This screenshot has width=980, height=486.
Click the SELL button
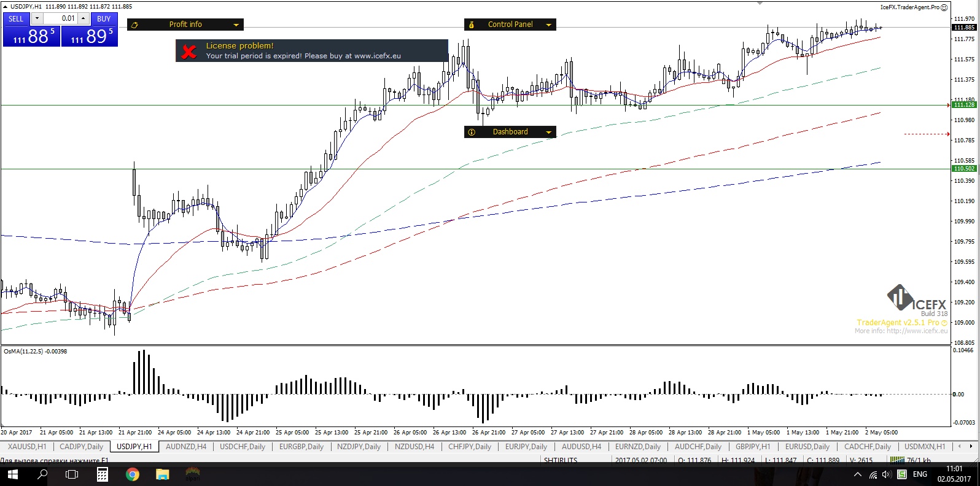16,18
